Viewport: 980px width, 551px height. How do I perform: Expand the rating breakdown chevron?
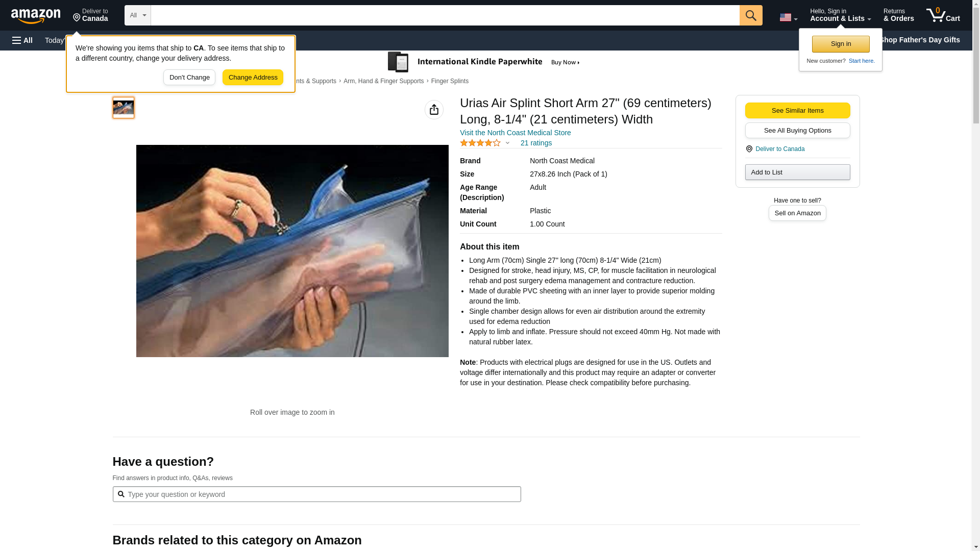tap(507, 143)
